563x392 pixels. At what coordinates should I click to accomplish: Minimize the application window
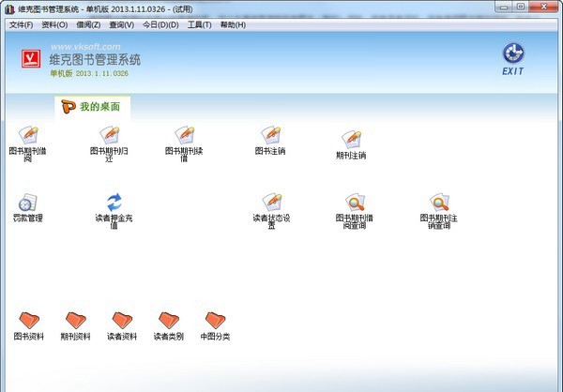(504, 7)
